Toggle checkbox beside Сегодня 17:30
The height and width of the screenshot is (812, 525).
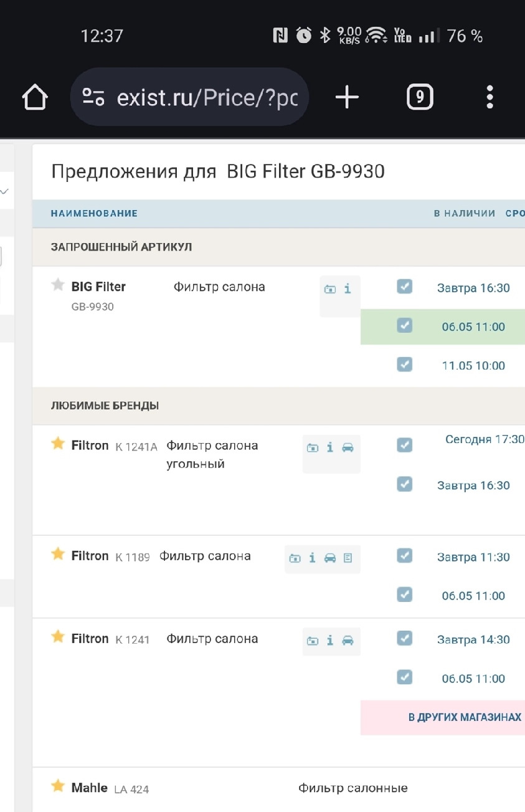coord(405,444)
